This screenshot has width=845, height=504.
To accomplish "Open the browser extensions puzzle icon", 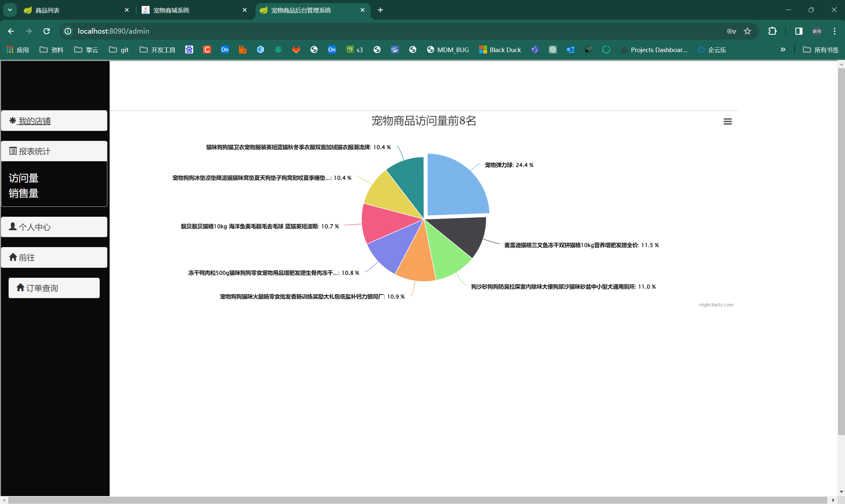I will point(772,31).
